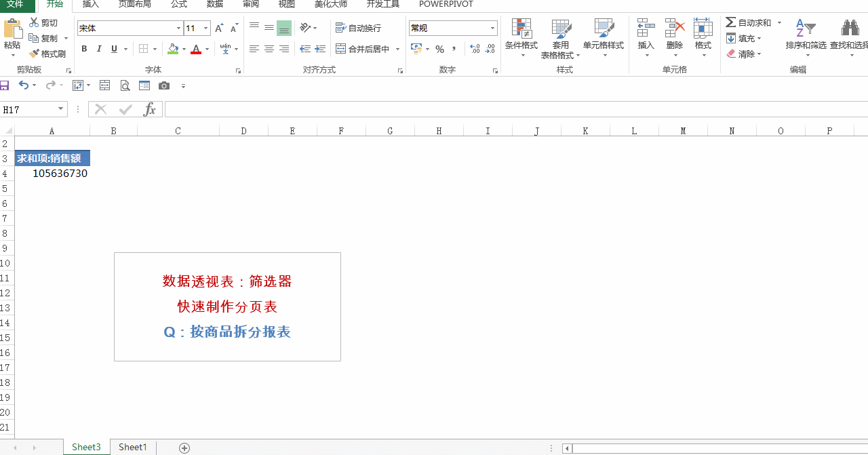Viewport: 868px width, 455px height.
Task: Click the camera icon in quick access toolbar
Action: coord(164,85)
